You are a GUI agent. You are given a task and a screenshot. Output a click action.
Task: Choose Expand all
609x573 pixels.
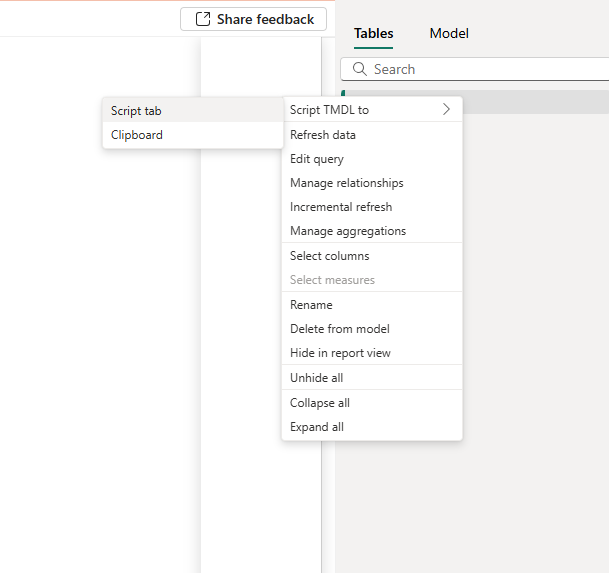[372, 427]
